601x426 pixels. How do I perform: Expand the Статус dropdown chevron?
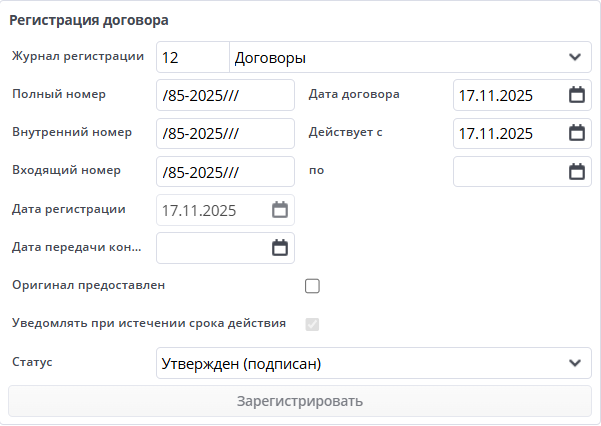click(x=574, y=363)
